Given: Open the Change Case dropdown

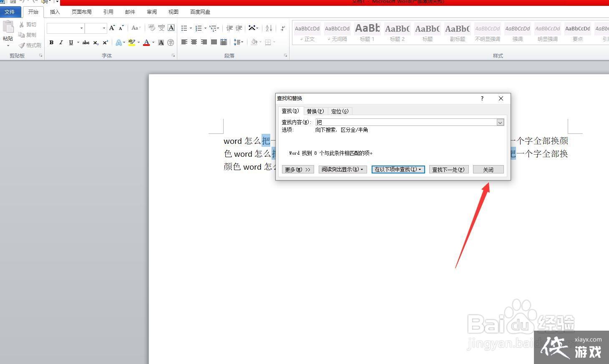Looking at the screenshot, I should coord(136,28).
